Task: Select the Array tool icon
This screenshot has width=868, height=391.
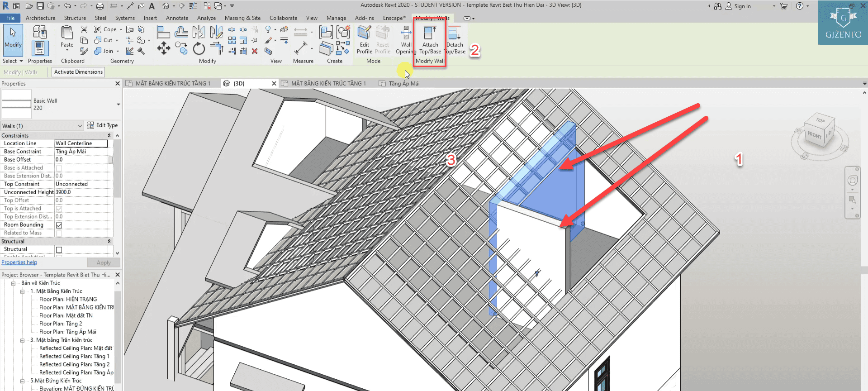Action: coord(232,40)
